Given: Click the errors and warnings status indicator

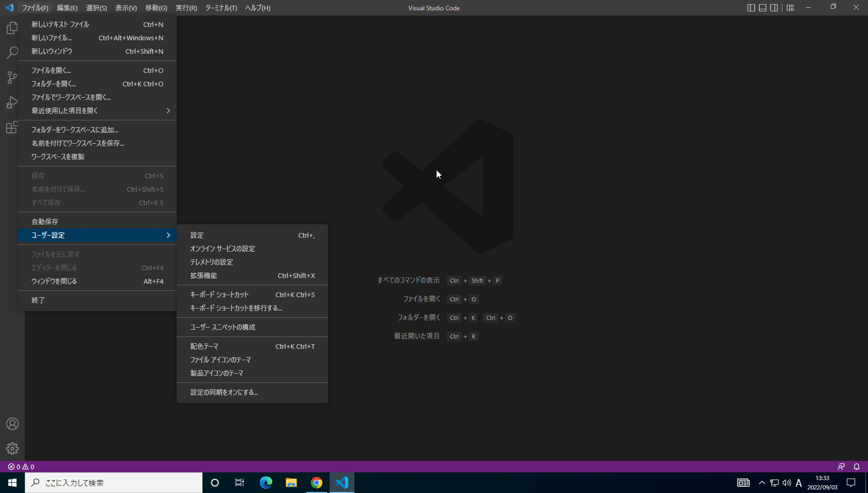Looking at the screenshot, I should click(x=21, y=467).
